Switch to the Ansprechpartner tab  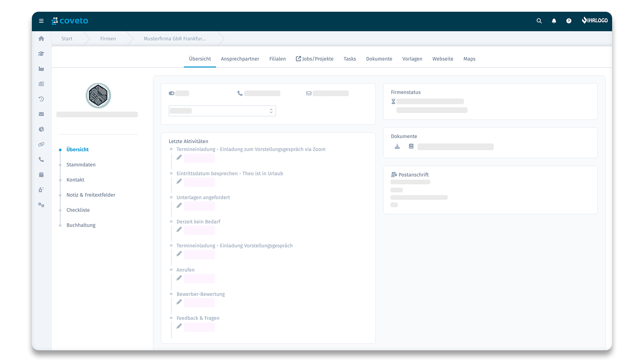[x=240, y=59]
